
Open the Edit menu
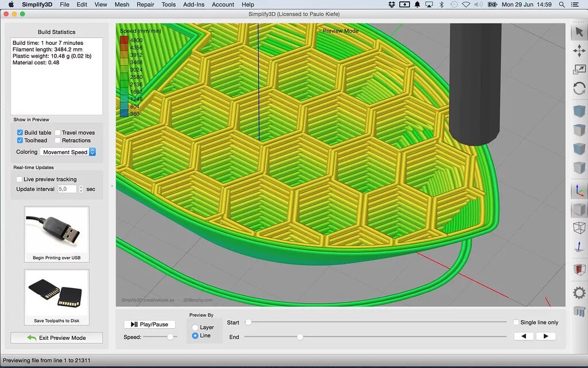(x=82, y=5)
